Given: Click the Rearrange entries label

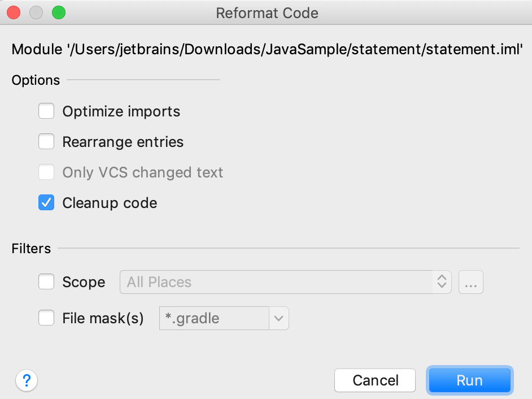Looking at the screenshot, I should 123,142.
